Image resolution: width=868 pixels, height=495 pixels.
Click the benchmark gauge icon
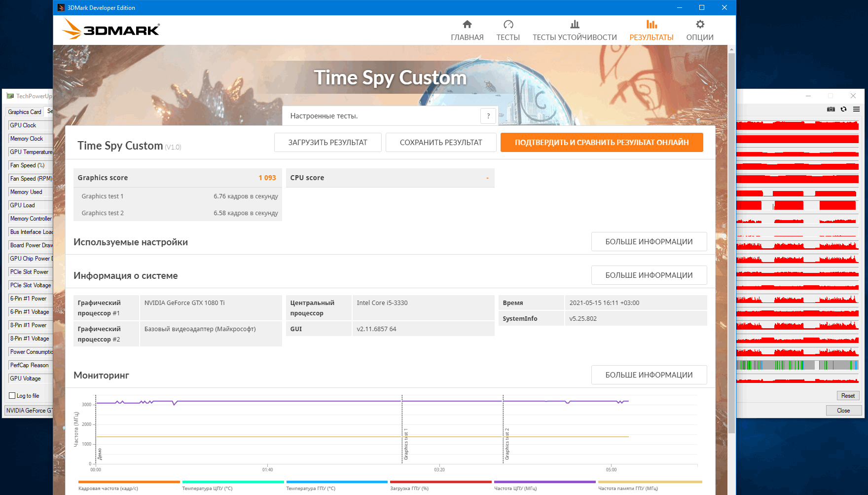pos(508,24)
